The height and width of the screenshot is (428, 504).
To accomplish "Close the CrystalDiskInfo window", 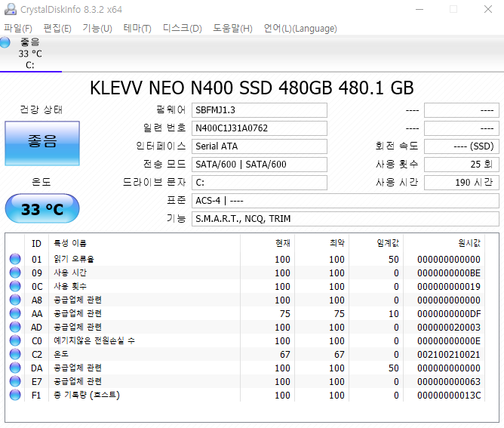I will coord(488,9).
